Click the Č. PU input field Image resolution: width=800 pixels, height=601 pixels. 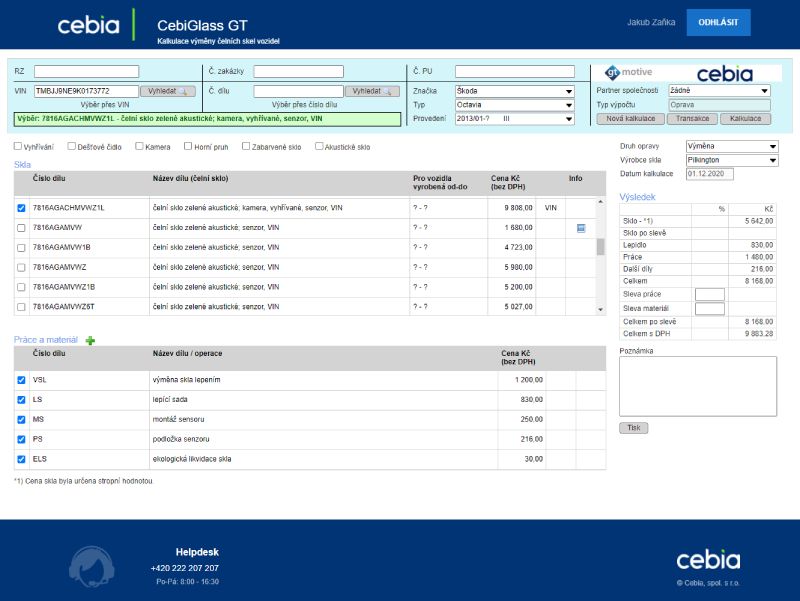[x=515, y=71]
